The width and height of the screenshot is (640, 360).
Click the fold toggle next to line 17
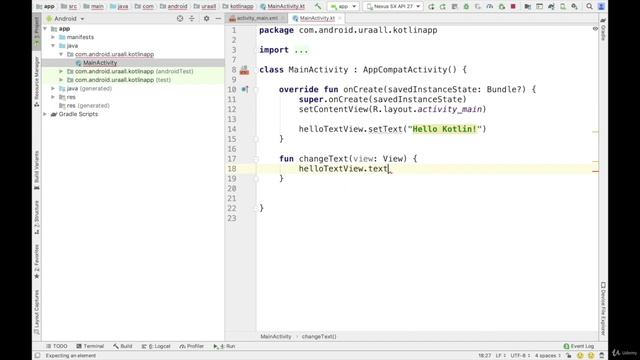256,159
